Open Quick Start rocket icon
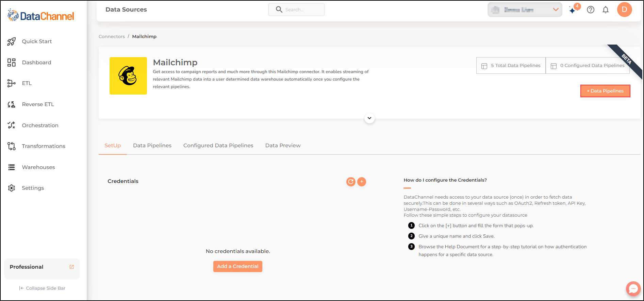644x301 pixels. (x=12, y=41)
